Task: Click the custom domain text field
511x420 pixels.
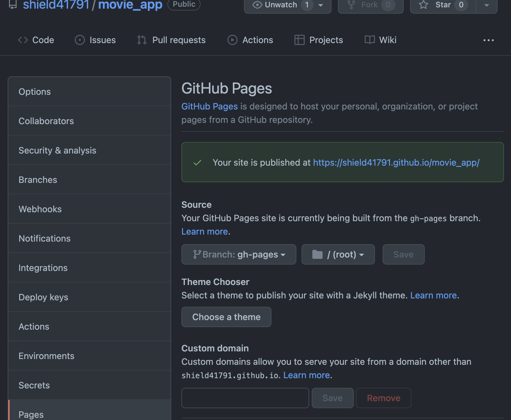Action: click(245, 398)
